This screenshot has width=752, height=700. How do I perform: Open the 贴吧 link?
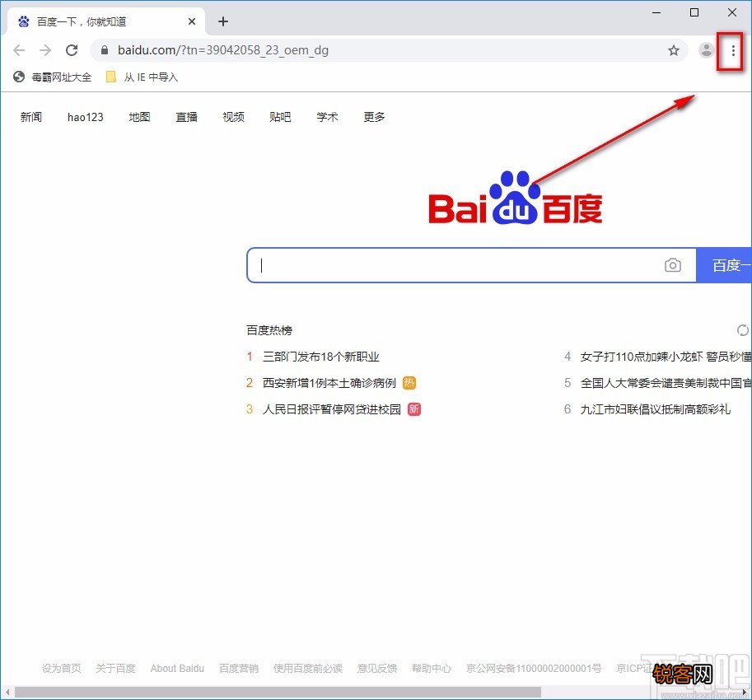tap(281, 117)
